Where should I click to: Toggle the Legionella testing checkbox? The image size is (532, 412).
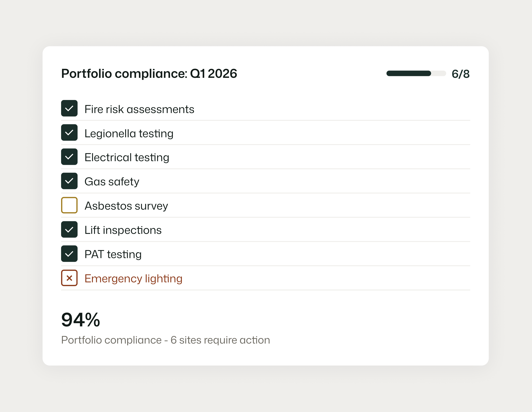point(69,133)
